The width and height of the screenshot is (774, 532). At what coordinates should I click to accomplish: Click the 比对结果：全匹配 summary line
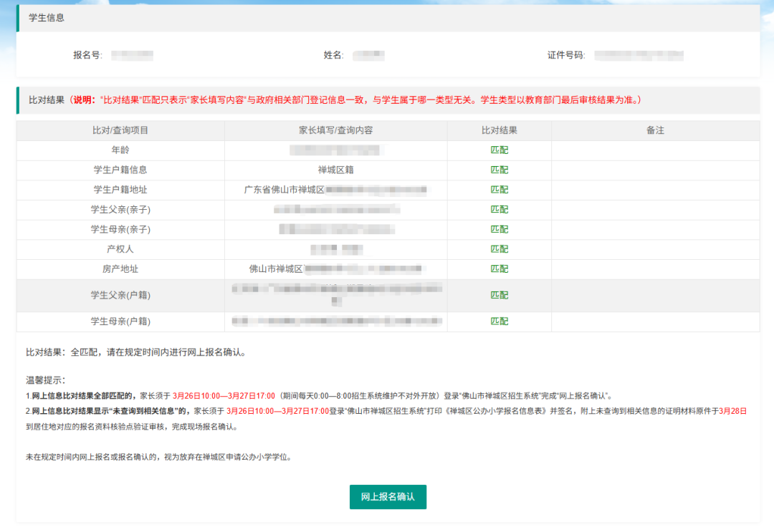136,352
